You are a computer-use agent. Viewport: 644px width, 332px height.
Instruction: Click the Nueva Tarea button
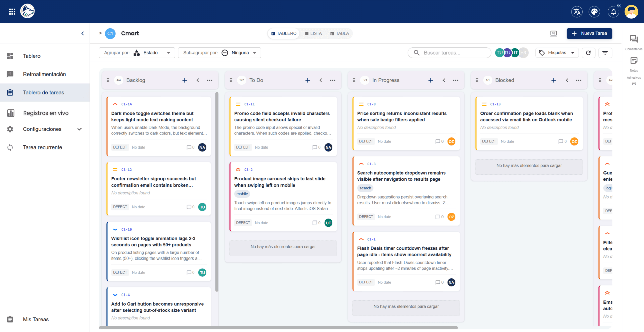point(589,33)
